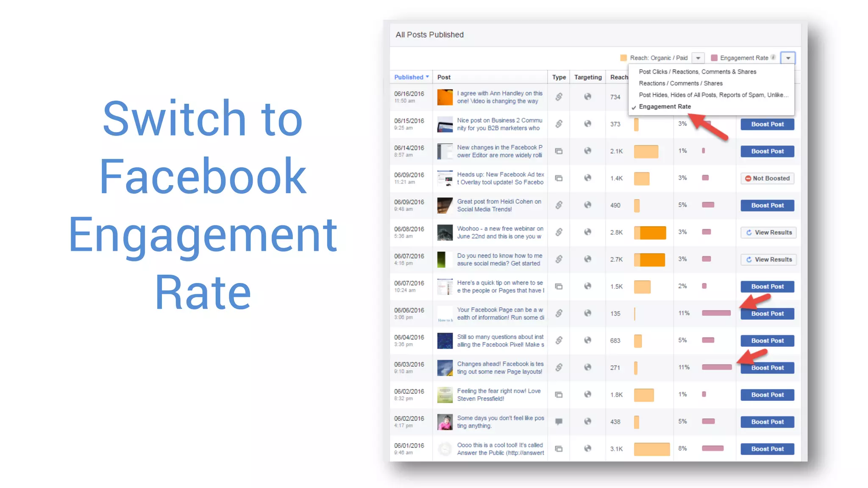
Task: View Results for Woohoo webinar post
Action: [768, 233]
